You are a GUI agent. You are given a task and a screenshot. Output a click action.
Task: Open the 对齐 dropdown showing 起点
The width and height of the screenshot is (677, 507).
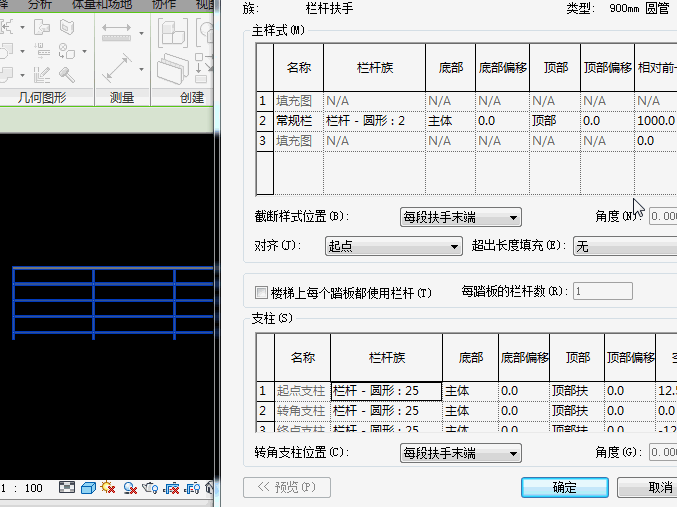(x=394, y=246)
